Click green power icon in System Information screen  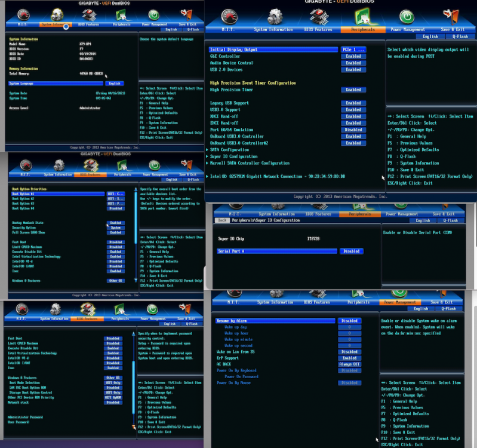tap(154, 14)
